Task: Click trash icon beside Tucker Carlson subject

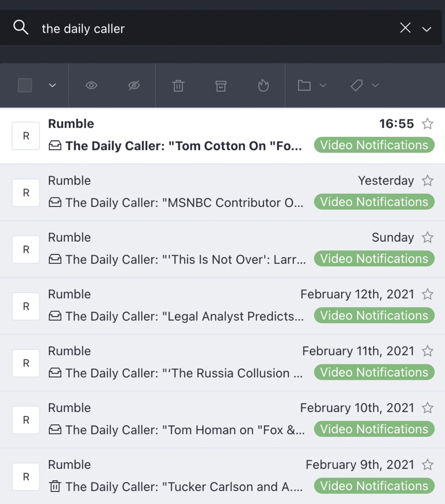Action: 55,486
